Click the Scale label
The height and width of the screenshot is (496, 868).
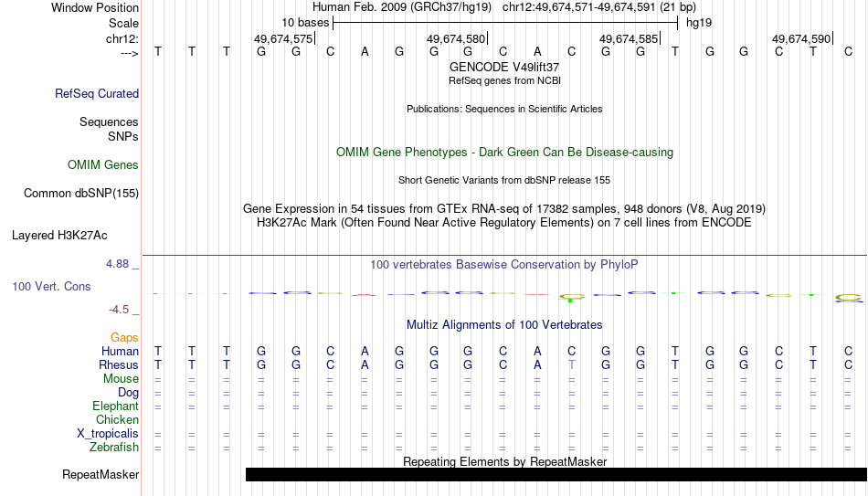tap(123, 23)
